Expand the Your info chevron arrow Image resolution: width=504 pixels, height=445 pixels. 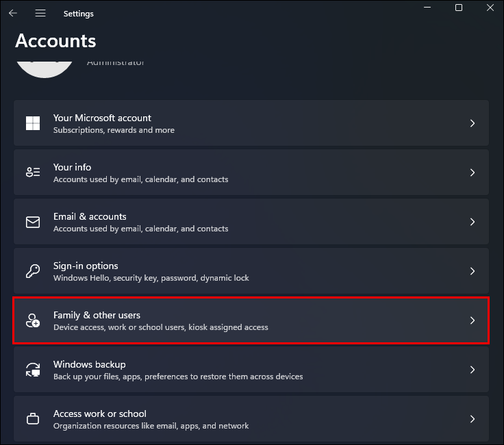(x=473, y=173)
